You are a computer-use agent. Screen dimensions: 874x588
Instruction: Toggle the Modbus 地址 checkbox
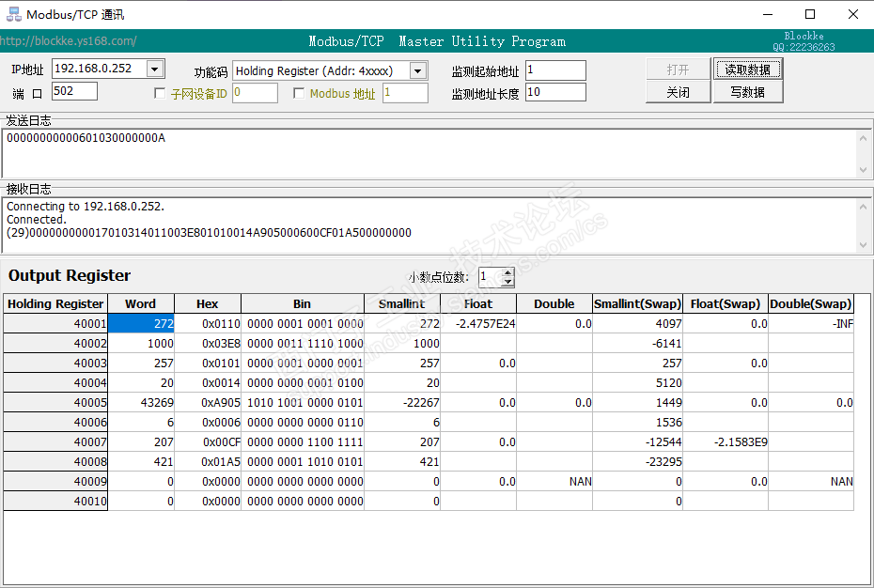pyautogui.click(x=299, y=94)
